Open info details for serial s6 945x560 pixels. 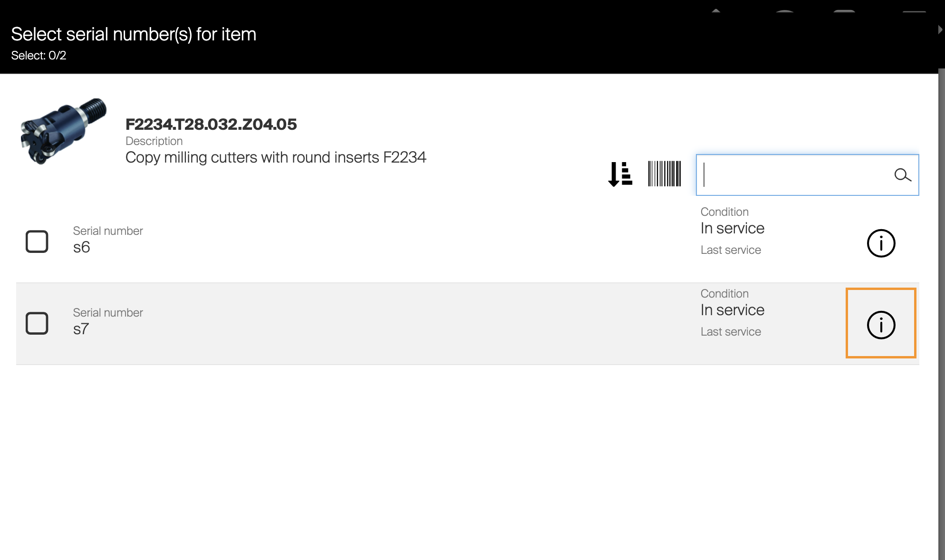coord(881,243)
